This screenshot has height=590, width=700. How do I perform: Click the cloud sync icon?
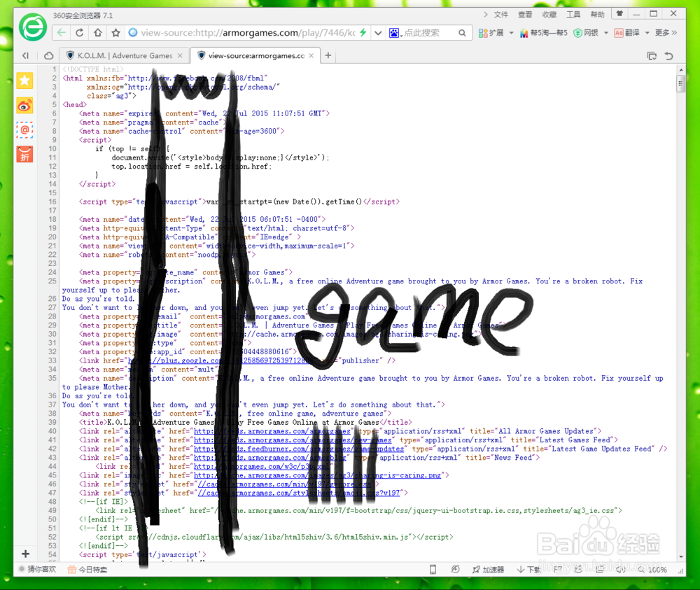coord(49,55)
